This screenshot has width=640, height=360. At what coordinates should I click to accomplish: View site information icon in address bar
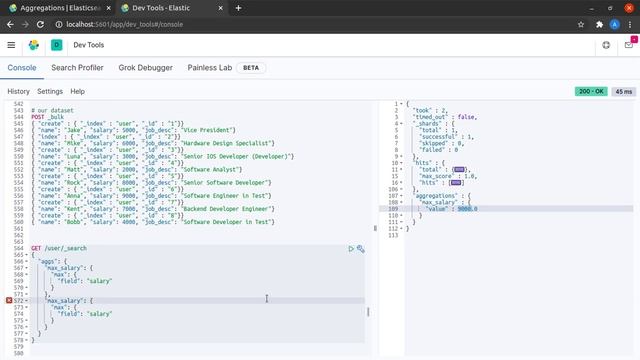point(59,24)
